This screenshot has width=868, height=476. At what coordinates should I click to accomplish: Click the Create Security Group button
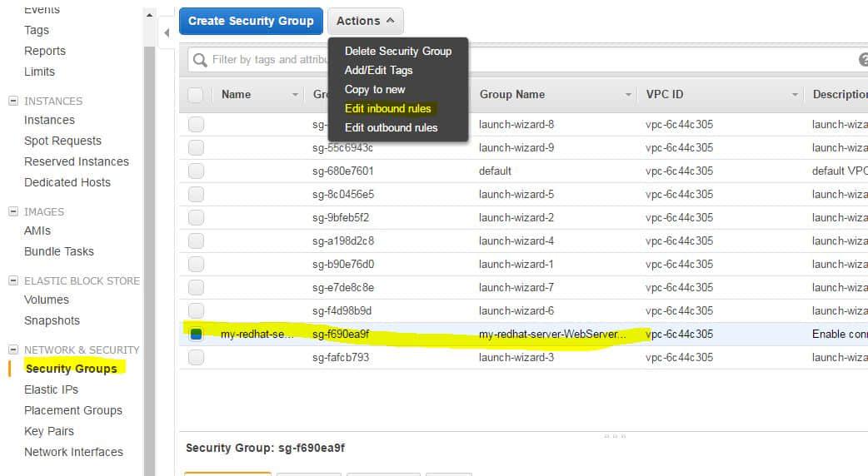click(x=251, y=21)
